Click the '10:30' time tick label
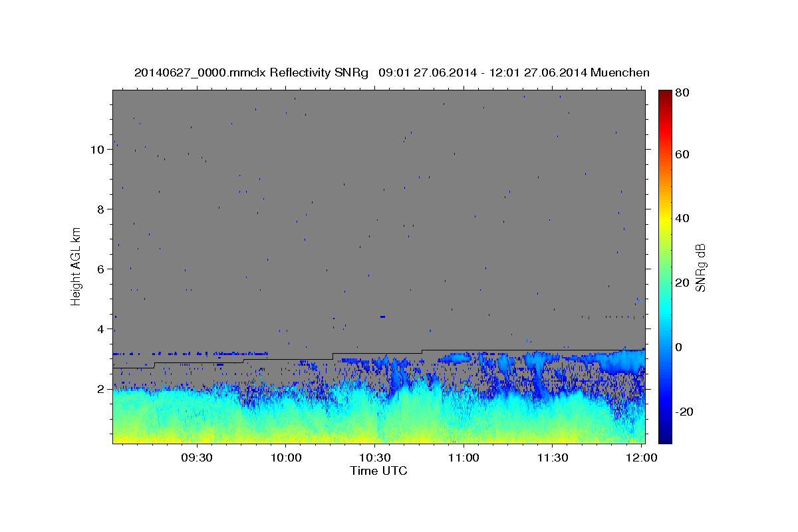Screen dimensions: 798x532 pos(375,458)
